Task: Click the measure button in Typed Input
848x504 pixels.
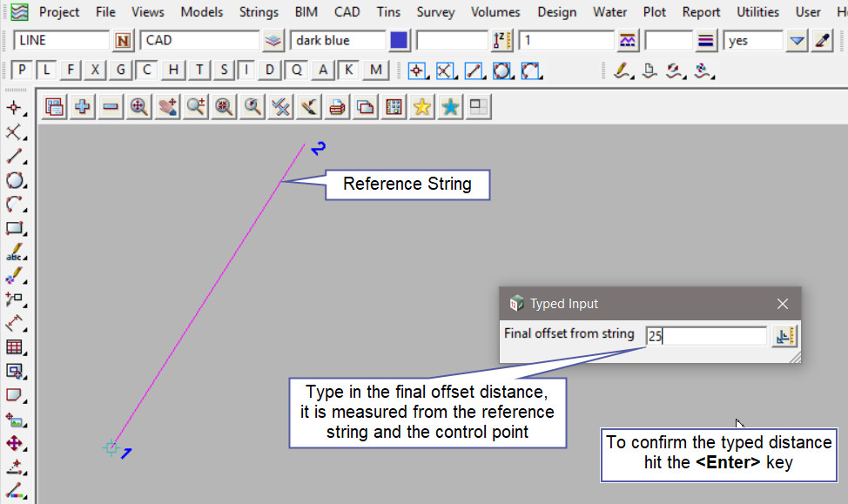Action: 784,336
